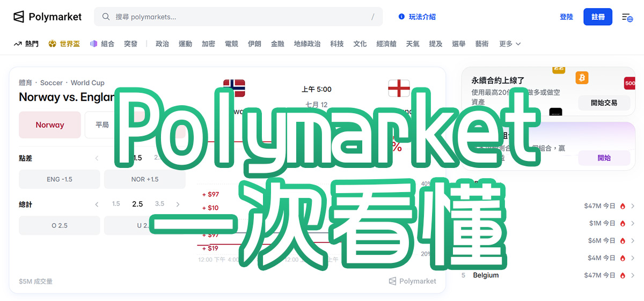644x301 pixels.
Task: Open the language menu icon beside 註冊
Action: pos(627,17)
